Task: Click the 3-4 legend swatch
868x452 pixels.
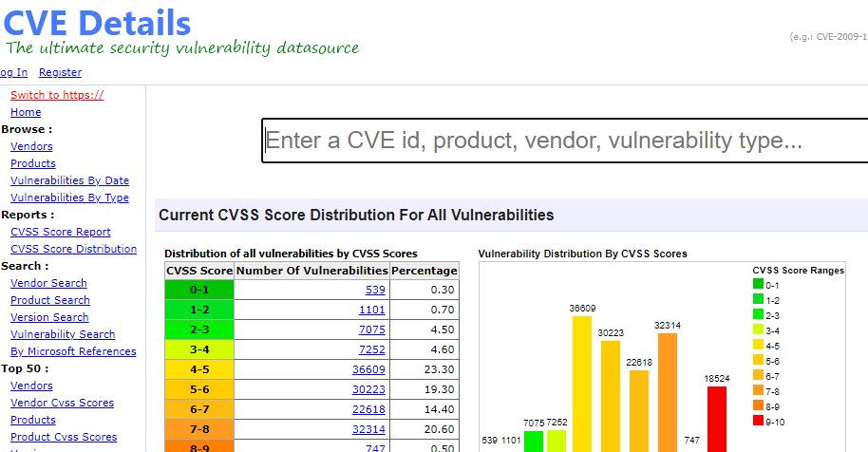Action: pyautogui.click(x=758, y=330)
